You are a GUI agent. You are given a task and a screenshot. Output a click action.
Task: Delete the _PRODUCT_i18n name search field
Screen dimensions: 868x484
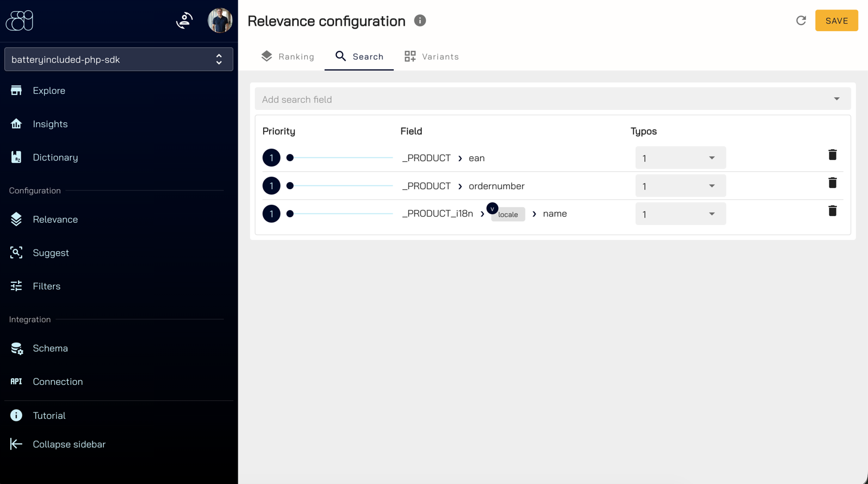click(832, 211)
